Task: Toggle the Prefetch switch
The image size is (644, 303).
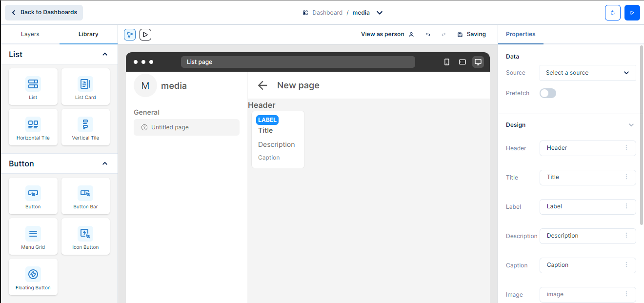Action: [547, 93]
